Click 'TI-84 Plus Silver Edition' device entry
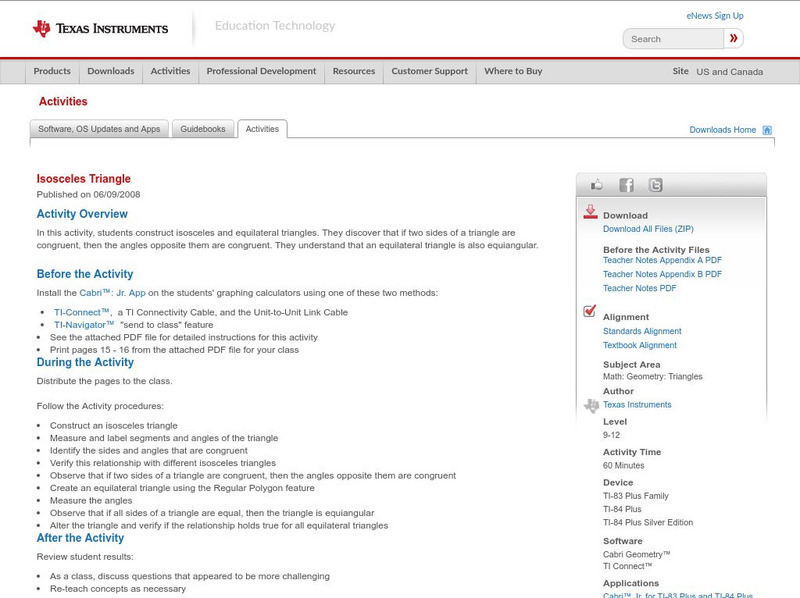The height and width of the screenshot is (598, 800). tap(648, 522)
